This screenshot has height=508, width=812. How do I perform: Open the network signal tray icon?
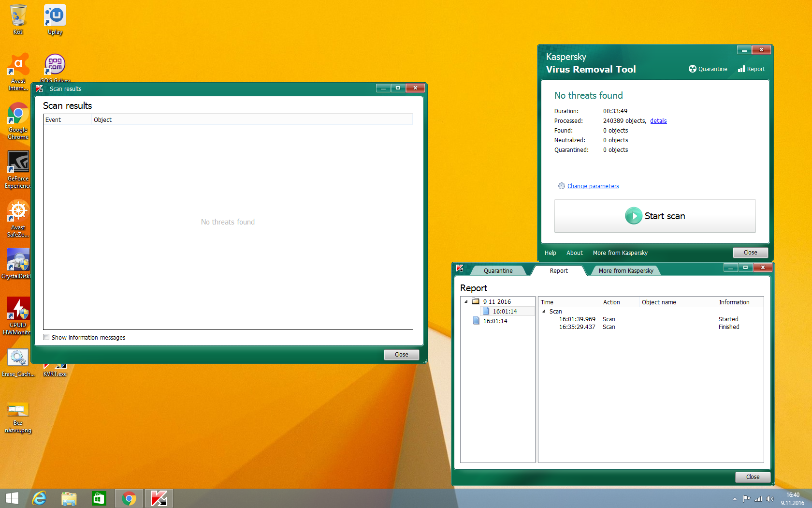tap(758, 499)
